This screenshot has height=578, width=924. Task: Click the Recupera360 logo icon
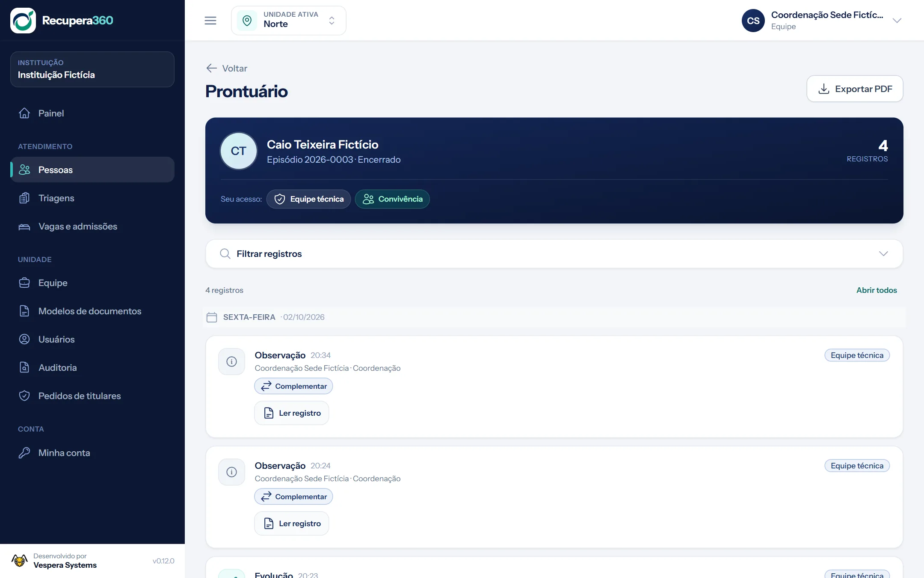coord(23,20)
